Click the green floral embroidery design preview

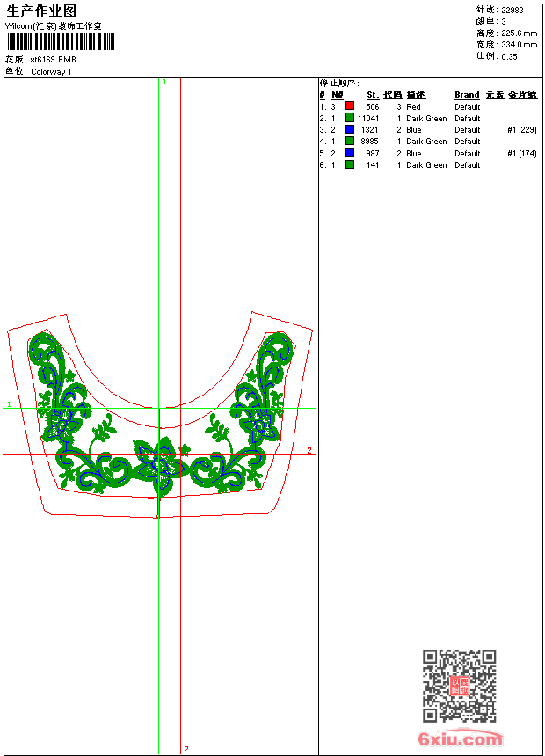point(161,415)
